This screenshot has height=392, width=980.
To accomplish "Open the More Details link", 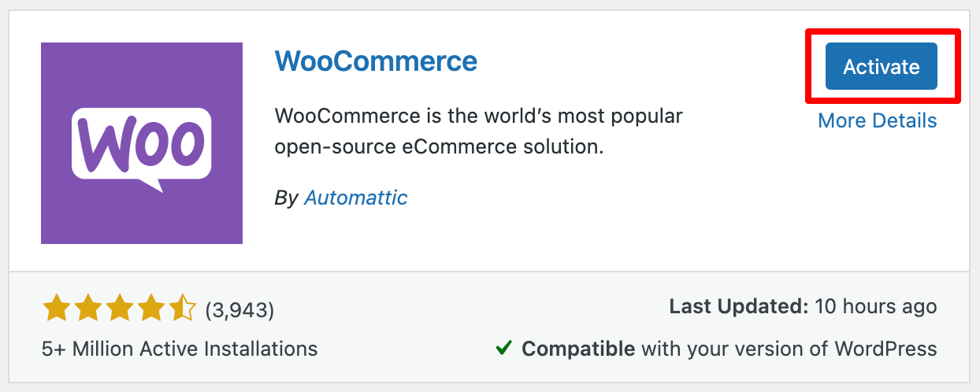I will tap(877, 120).
